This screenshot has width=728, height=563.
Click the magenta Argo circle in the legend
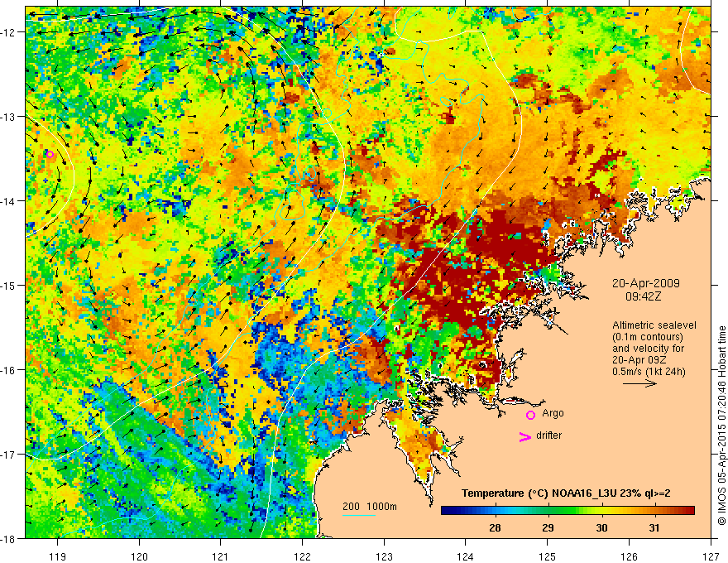pyautogui.click(x=530, y=415)
